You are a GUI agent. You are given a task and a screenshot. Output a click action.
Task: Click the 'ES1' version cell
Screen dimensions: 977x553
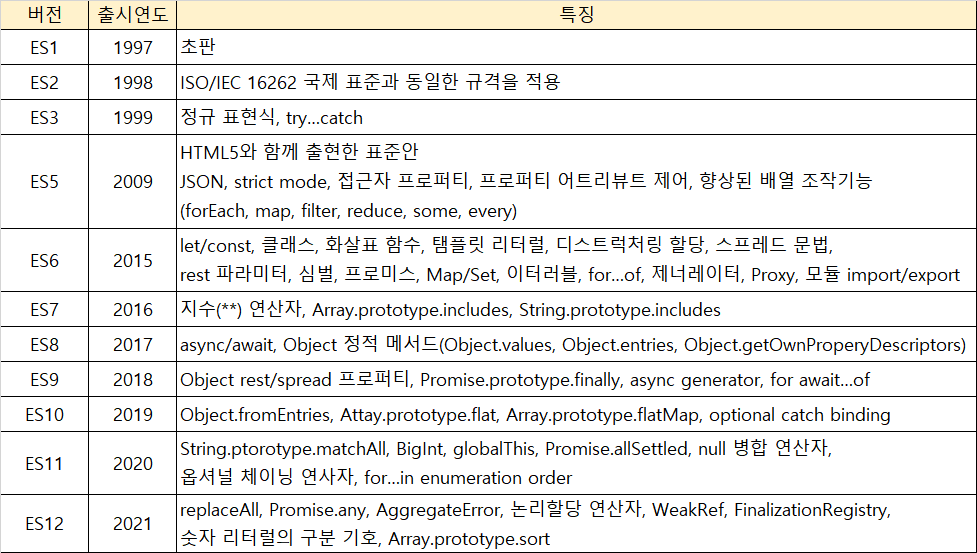pos(44,47)
